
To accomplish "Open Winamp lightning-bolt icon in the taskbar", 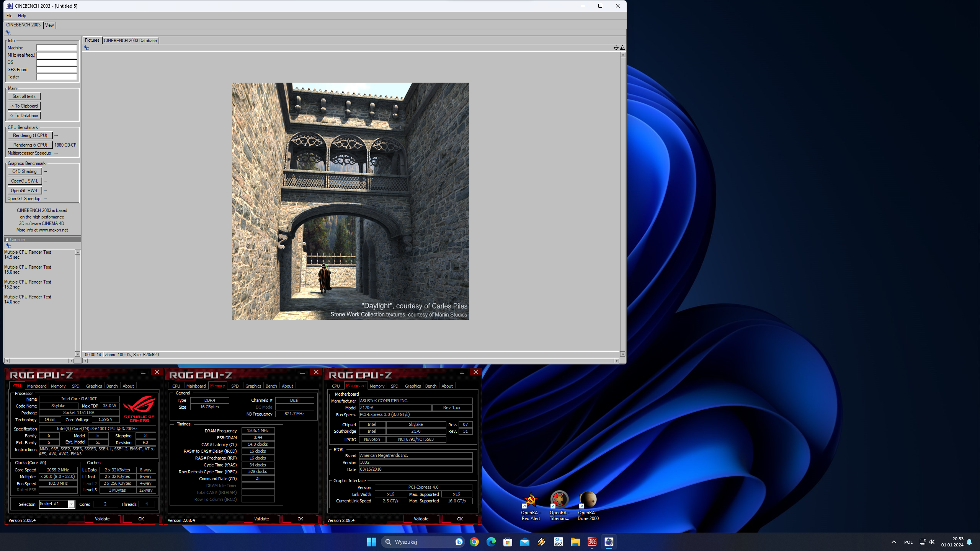I will [x=541, y=542].
